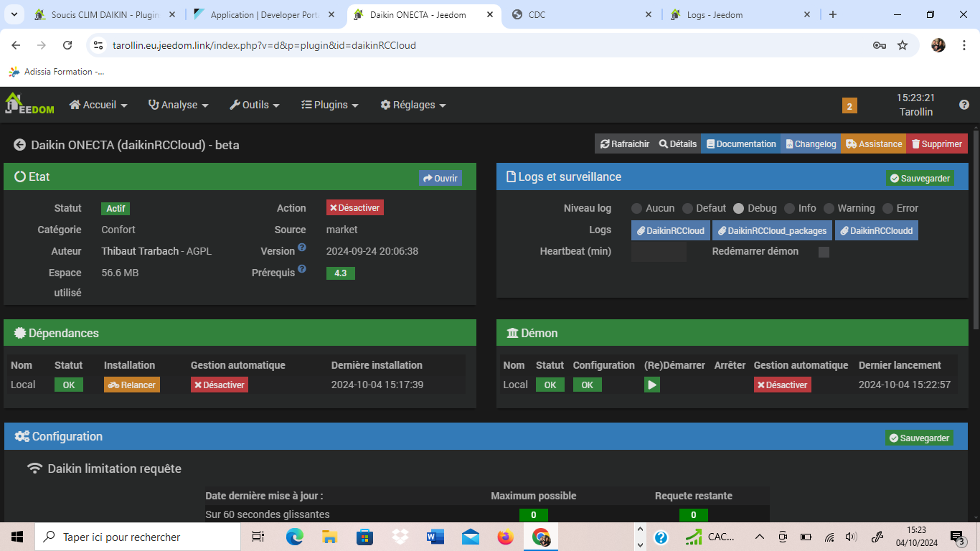Screen dimensions: 980x551
Task: Open the Plugins dropdown menu
Action: 330,105
